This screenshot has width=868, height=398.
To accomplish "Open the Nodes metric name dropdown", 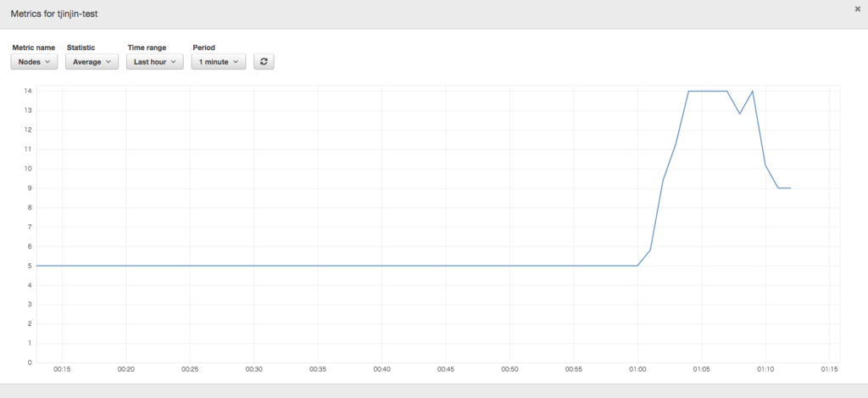I will pos(34,62).
